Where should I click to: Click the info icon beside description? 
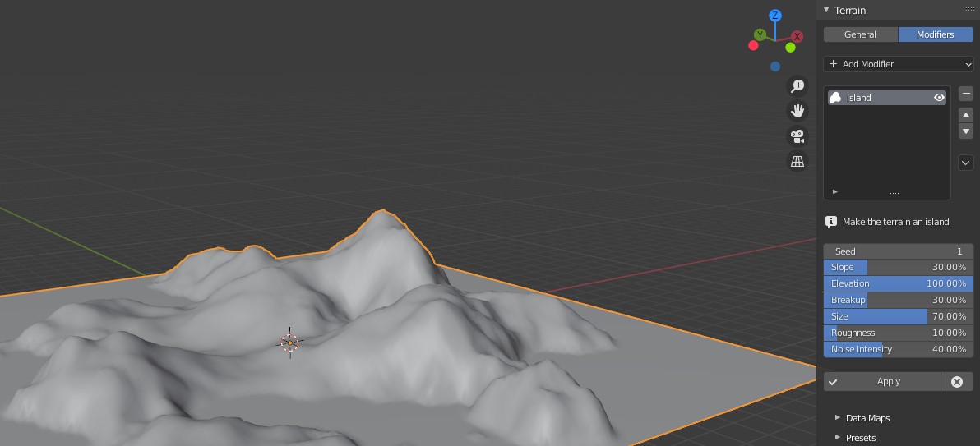pyautogui.click(x=830, y=222)
